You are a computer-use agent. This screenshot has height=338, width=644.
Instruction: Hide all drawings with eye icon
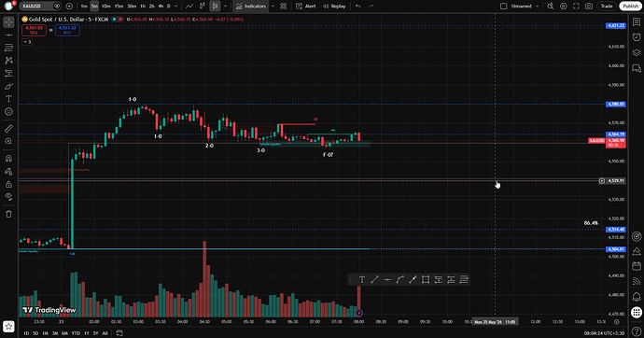(8, 197)
